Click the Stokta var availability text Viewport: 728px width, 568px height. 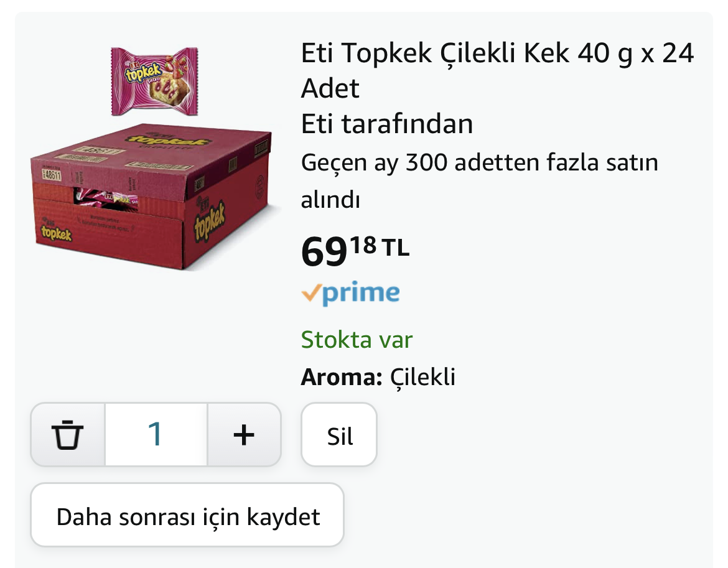(356, 340)
